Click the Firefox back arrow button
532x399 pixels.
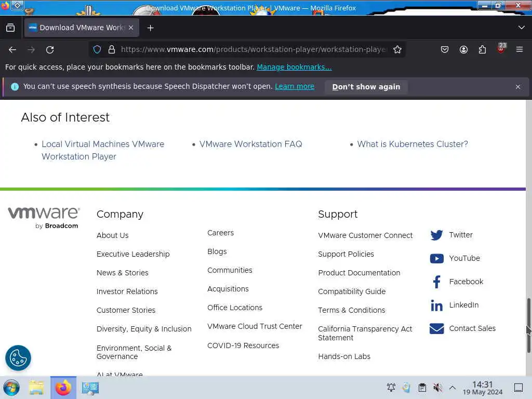[12, 49]
